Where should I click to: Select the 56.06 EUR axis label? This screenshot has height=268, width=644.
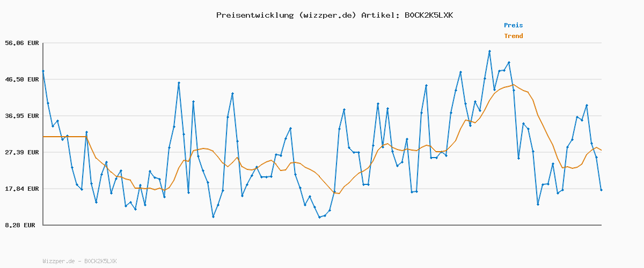coord(22,43)
